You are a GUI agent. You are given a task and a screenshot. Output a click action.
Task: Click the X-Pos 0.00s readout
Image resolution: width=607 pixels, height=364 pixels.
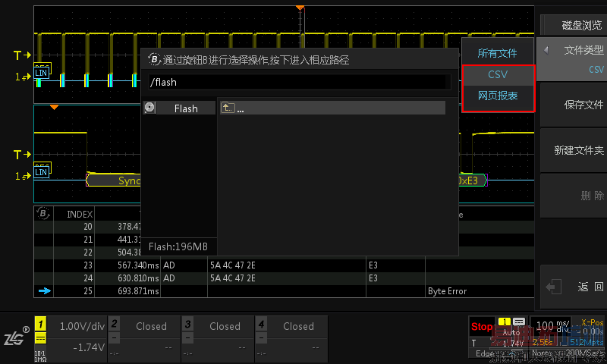coord(592,327)
